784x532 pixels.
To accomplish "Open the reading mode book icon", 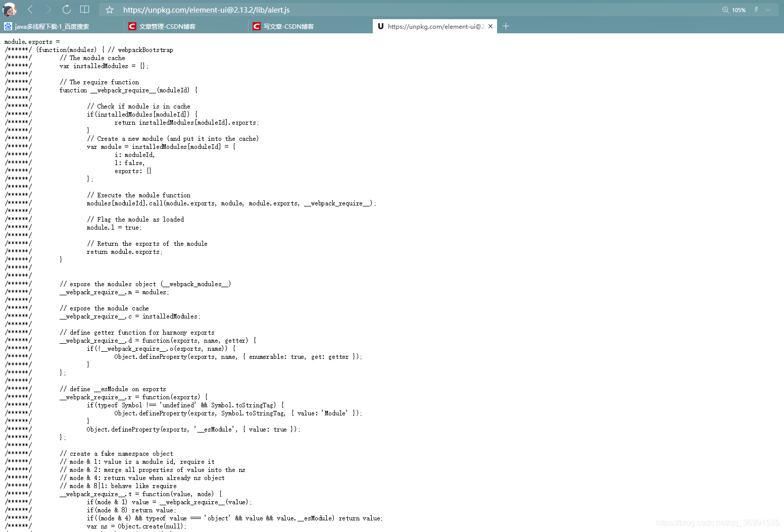I will coord(85,10).
